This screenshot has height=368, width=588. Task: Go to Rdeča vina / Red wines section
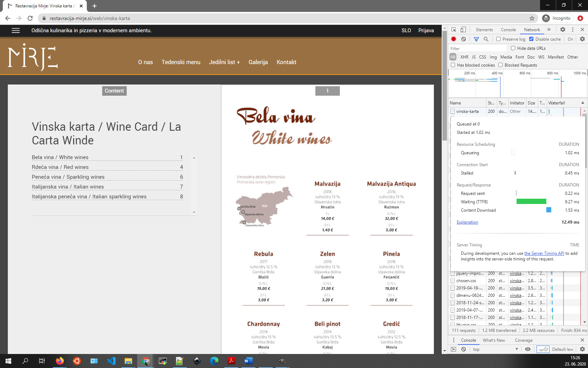(x=60, y=167)
